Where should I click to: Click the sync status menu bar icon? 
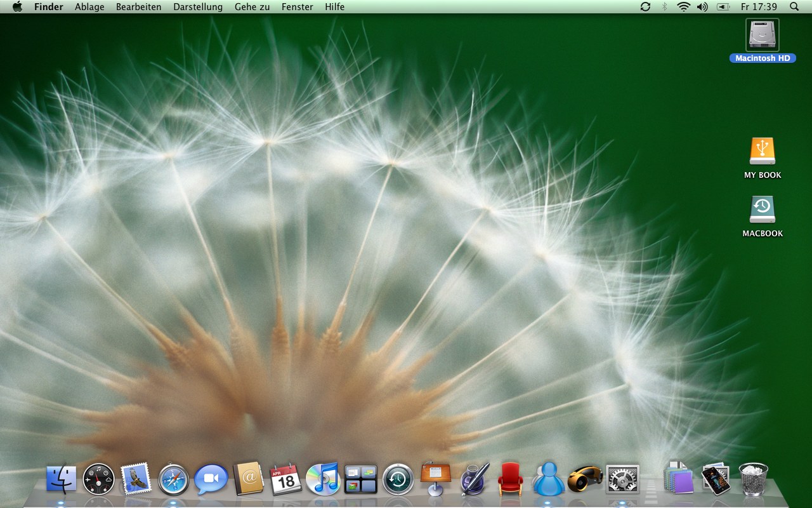[x=645, y=7]
